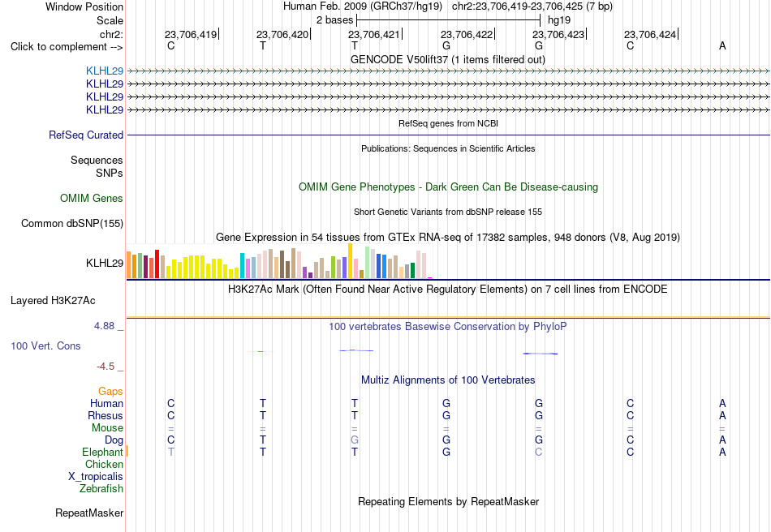Click the -4.5 PhyloP lower limit value
The image size is (771, 532).
coord(106,367)
